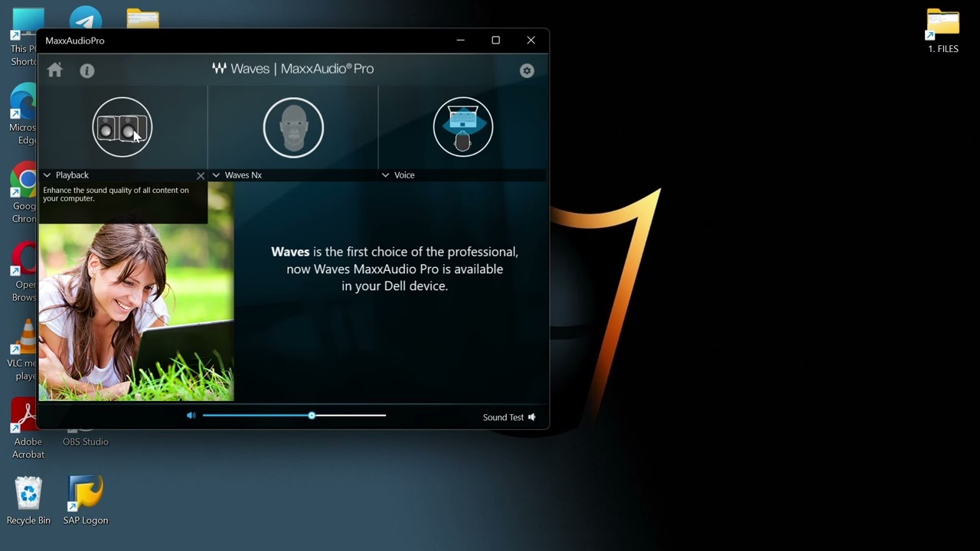The width and height of the screenshot is (980, 551).
Task: Open the info icon next to home
Action: 87,70
